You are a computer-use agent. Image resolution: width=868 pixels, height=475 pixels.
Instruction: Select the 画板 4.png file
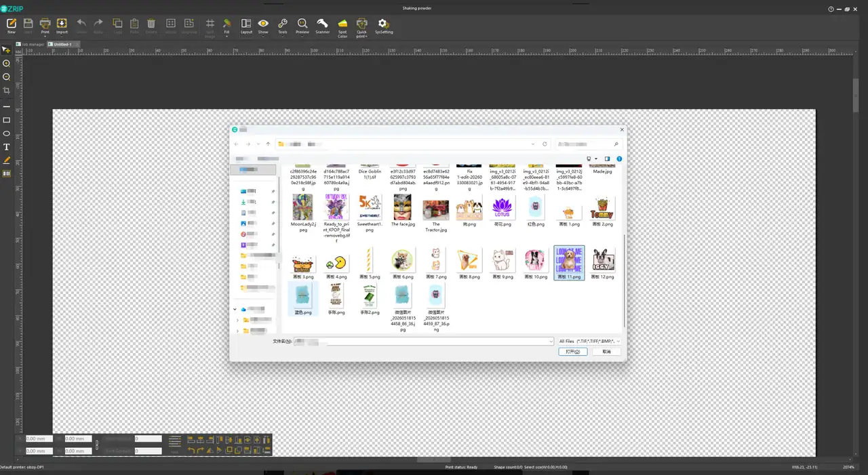[x=336, y=265]
